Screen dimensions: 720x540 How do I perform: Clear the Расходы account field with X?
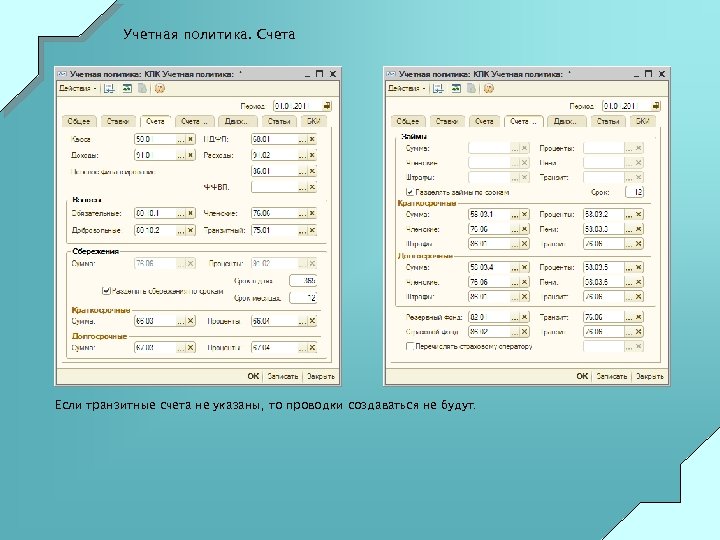pyautogui.click(x=312, y=155)
